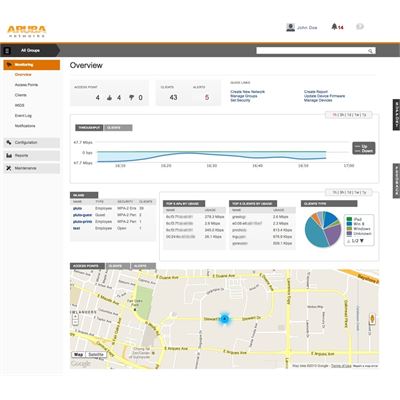Select the Alerts tab above the map
This screenshot has width=400, height=400.
click(143, 266)
